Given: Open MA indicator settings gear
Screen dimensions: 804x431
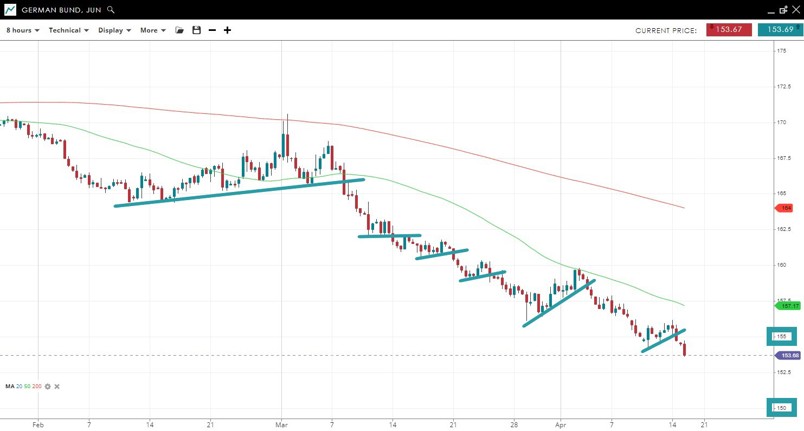Looking at the screenshot, I should (x=48, y=386).
